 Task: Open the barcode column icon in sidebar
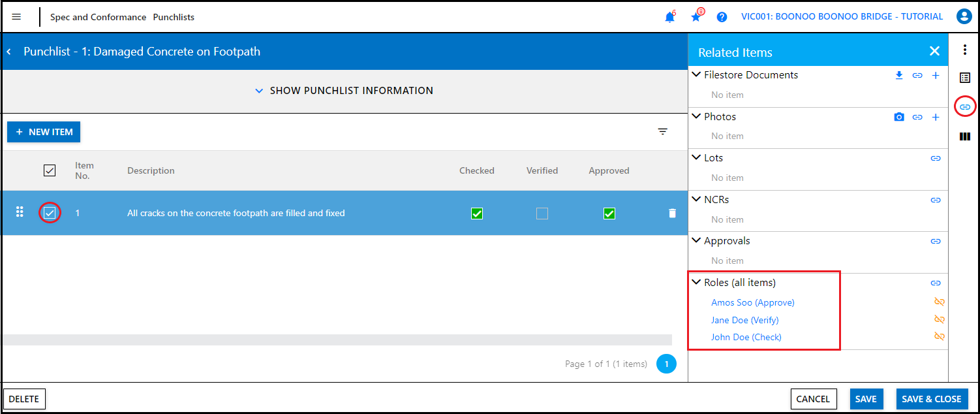(965, 136)
